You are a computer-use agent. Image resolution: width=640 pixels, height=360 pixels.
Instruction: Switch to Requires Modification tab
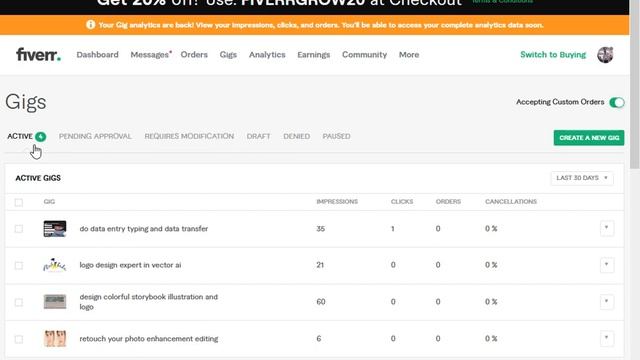click(x=189, y=136)
